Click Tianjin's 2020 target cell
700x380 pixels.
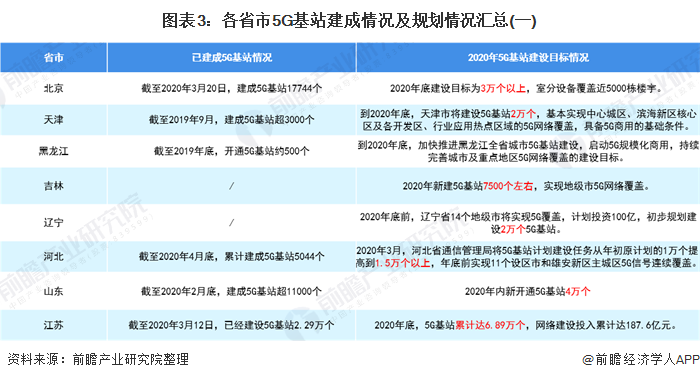528,120
